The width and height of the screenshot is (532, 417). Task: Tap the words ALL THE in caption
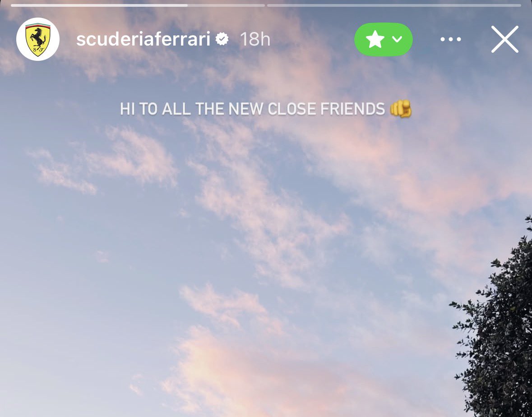193,109
